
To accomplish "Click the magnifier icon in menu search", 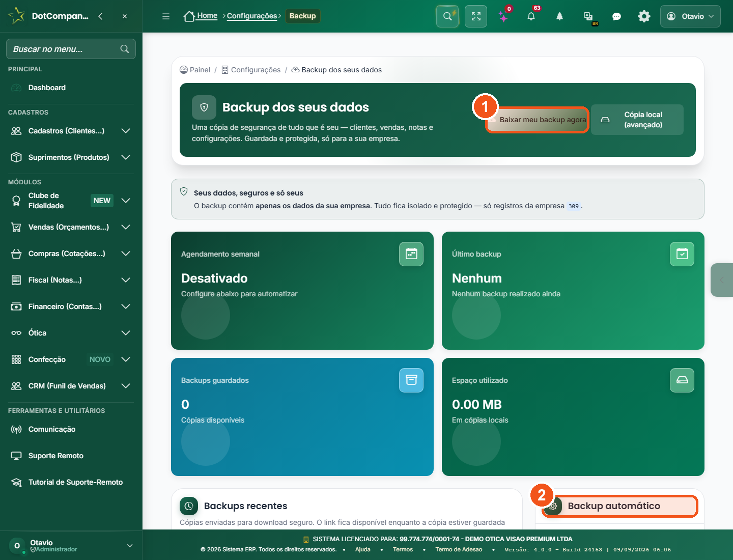I will click(x=125, y=49).
